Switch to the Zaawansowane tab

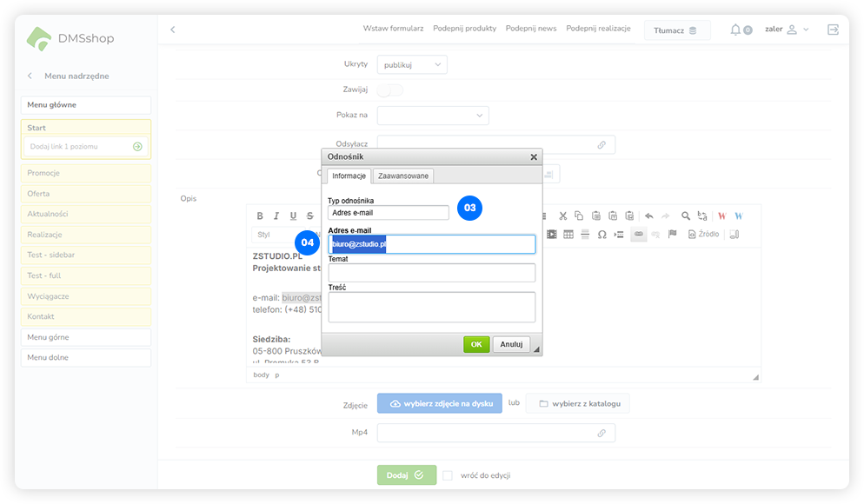pyautogui.click(x=403, y=176)
